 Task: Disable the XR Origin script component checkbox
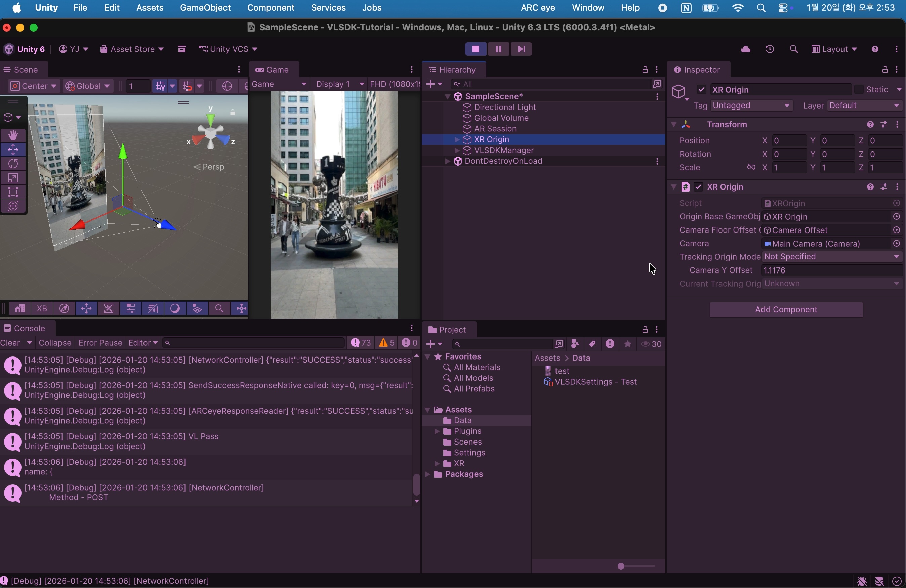[698, 187]
